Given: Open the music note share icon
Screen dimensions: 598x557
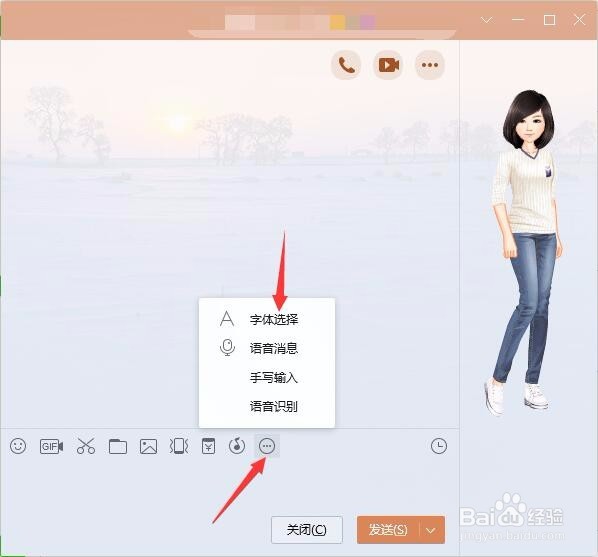Looking at the screenshot, I should tap(237, 446).
